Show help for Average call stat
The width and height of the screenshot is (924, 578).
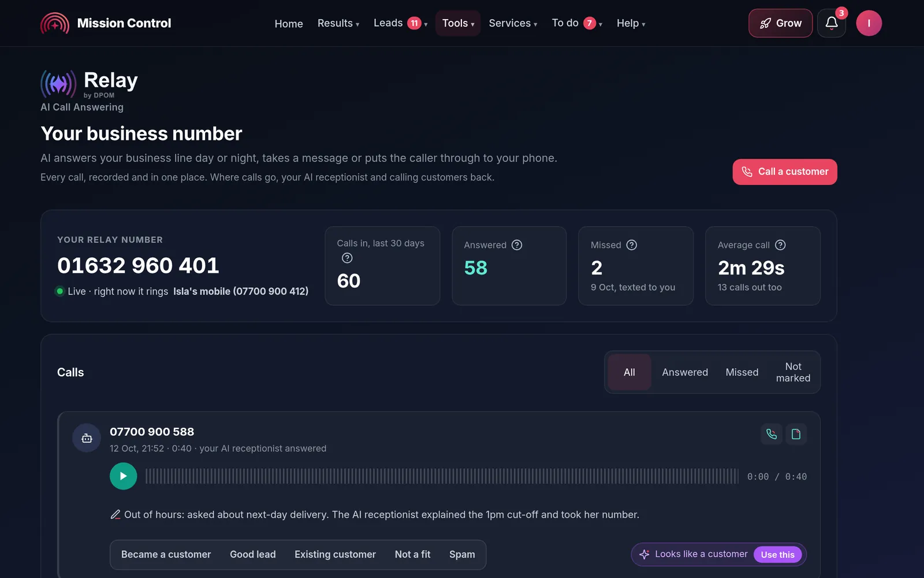tap(780, 245)
